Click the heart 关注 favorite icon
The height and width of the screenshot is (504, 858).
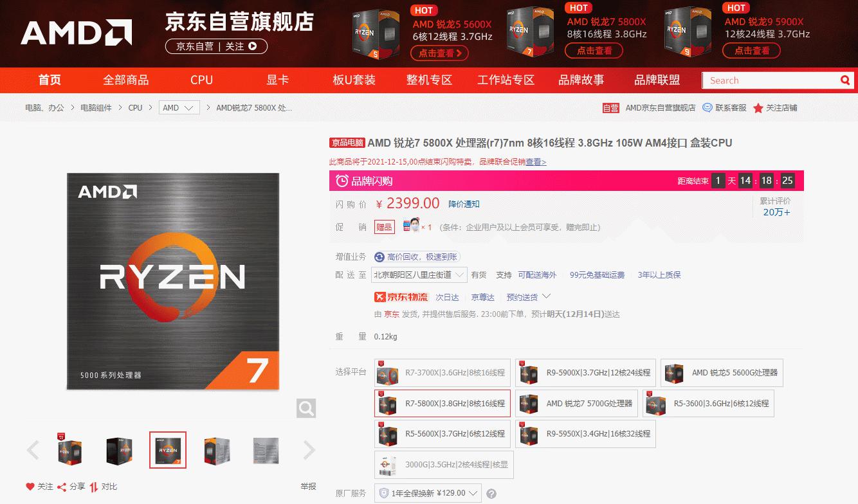30,487
